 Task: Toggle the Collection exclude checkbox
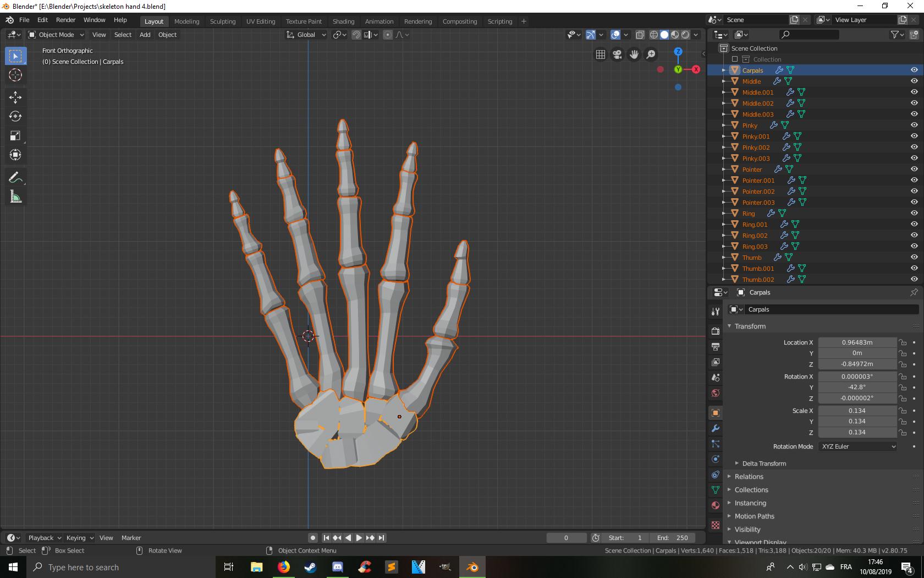coord(735,59)
